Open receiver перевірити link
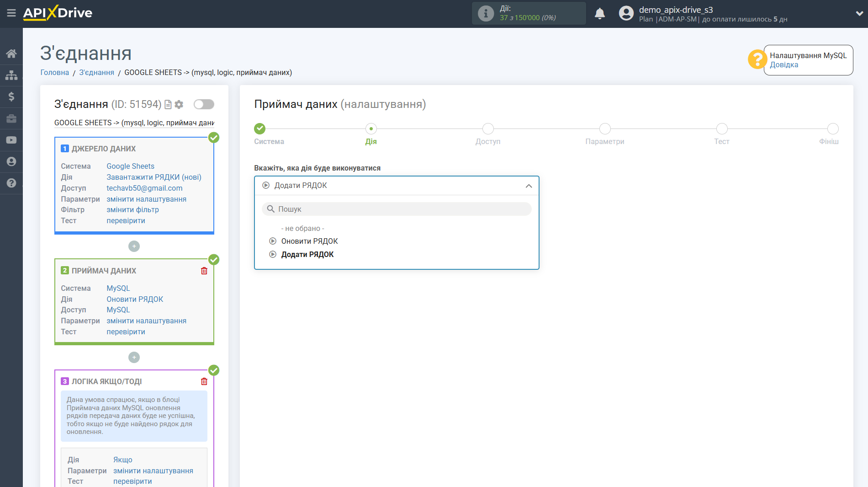The width and height of the screenshot is (868, 487). pos(126,332)
